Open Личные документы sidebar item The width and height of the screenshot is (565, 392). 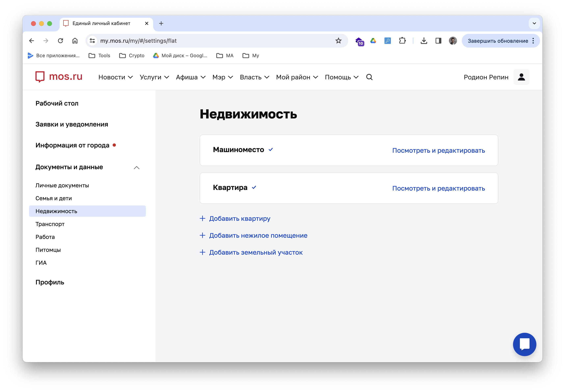[62, 186]
